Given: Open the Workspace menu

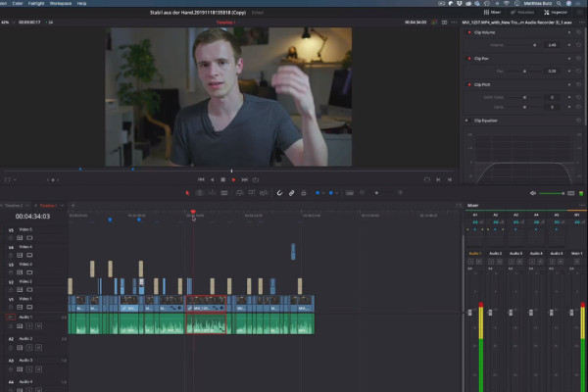Looking at the screenshot, I should [61, 3].
